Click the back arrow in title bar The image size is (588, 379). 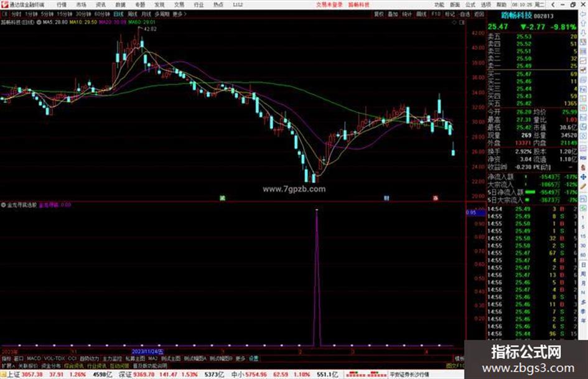click(x=553, y=4)
